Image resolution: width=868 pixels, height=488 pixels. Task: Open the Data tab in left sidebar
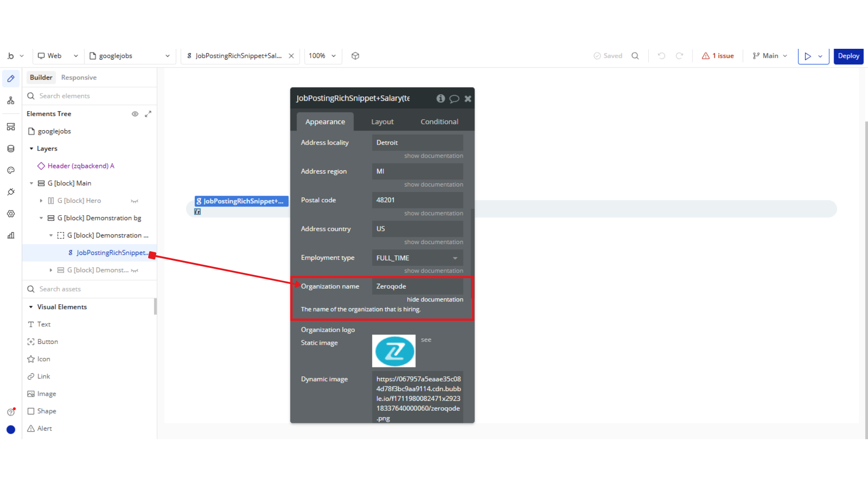tap(11, 149)
